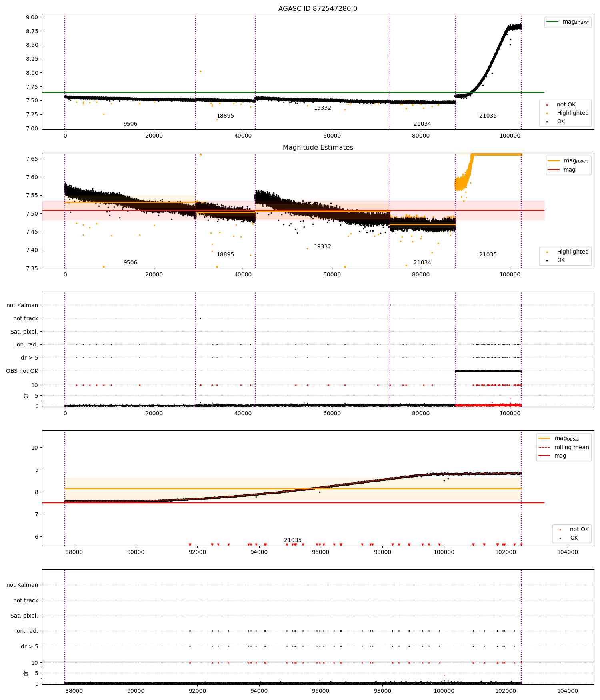Click "19332" label in Magnitude Estimates plot

click(322, 247)
